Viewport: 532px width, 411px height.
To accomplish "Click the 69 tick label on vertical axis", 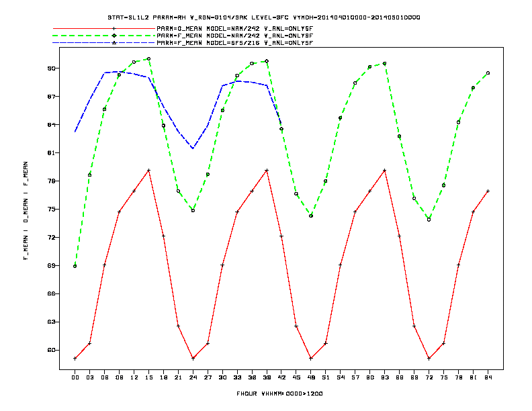I will pos(51,265).
